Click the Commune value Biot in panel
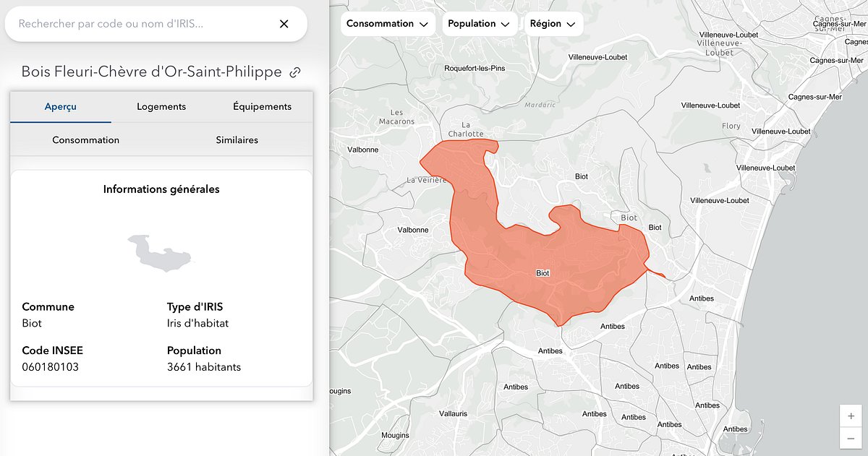 pos(32,323)
